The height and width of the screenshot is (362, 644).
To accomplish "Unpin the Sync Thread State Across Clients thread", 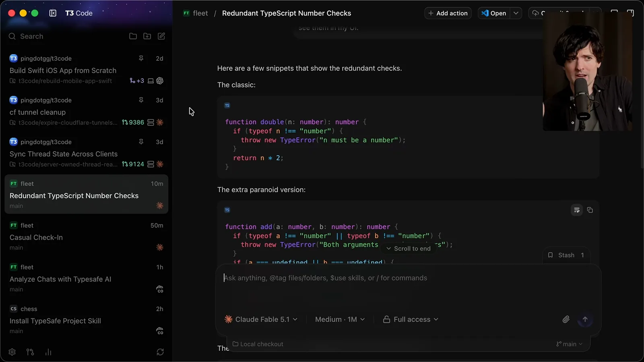I will coord(141,142).
